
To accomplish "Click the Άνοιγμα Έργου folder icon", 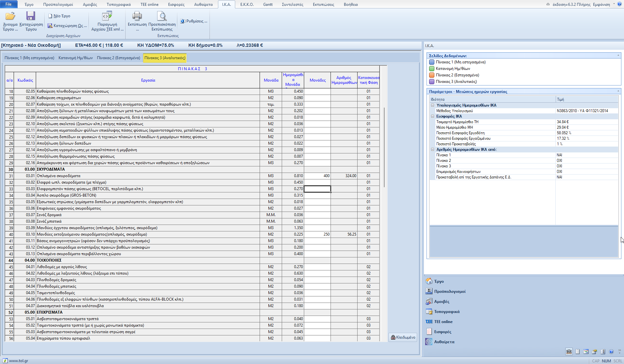I will [10, 16].
